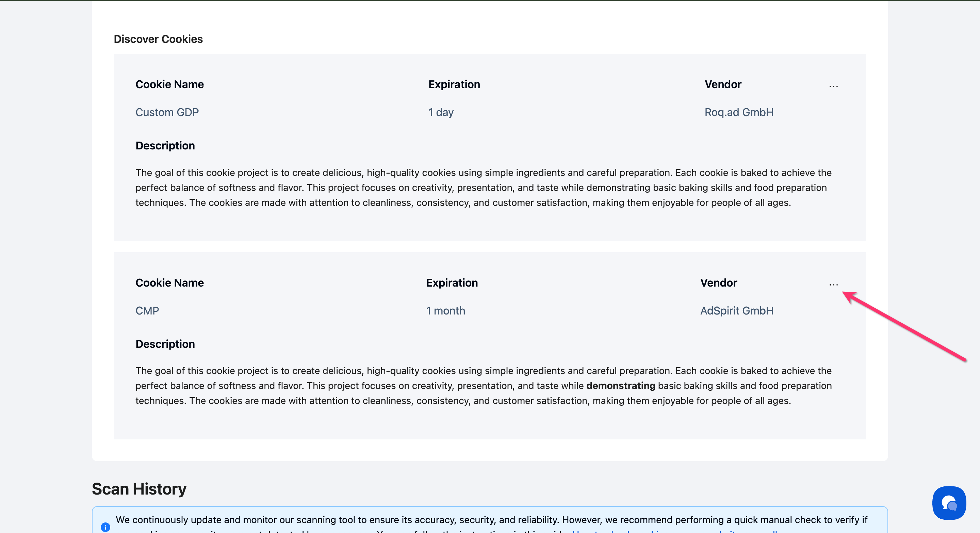Select the CMP cookie name
The width and height of the screenshot is (980, 533).
(x=147, y=310)
